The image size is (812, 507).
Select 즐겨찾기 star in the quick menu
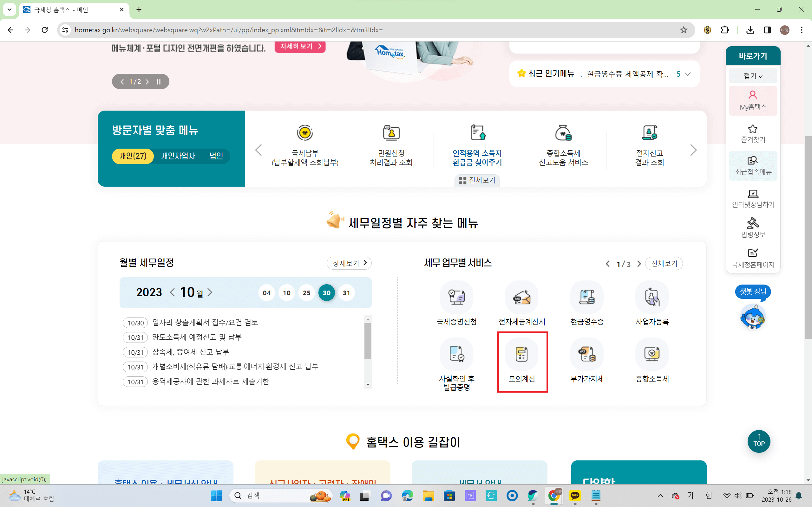[753, 133]
